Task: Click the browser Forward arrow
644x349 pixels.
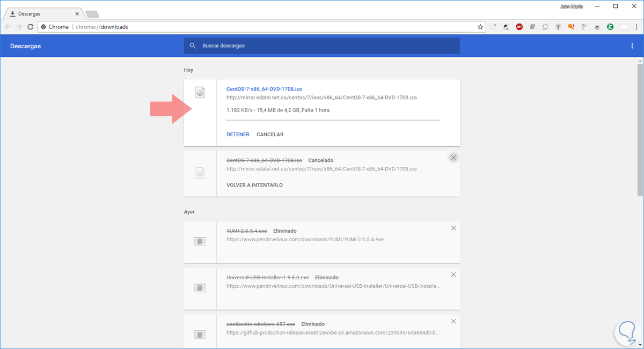Action: coord(19,26)
